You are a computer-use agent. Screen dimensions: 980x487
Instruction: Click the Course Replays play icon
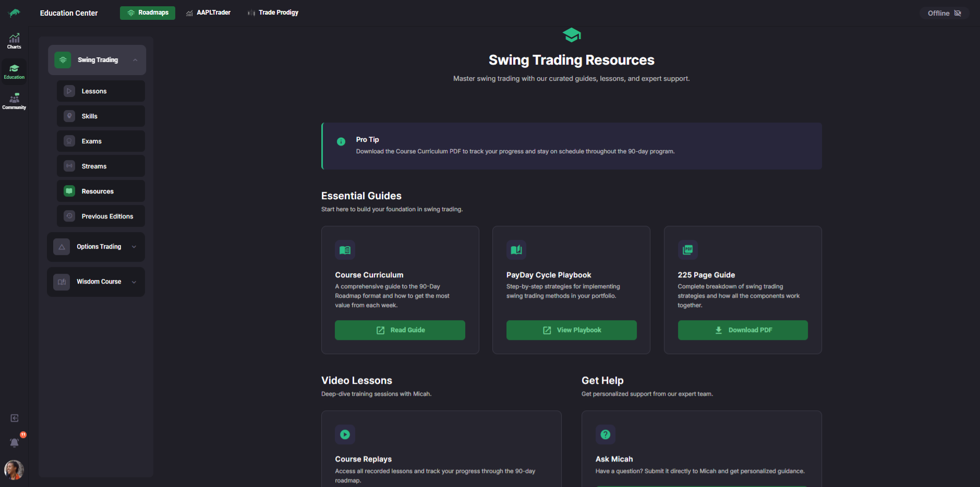(x=345, y=434)
